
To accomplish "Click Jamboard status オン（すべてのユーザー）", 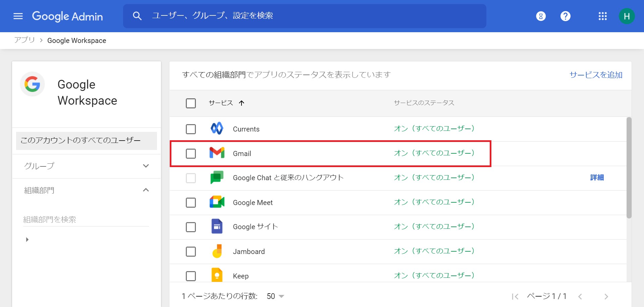I will point(434,251).
